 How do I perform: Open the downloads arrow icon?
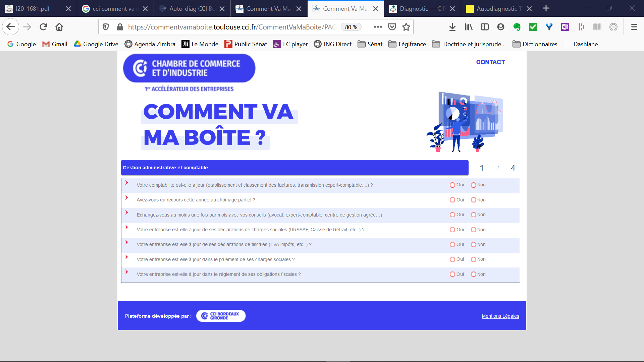coord(452,27)
